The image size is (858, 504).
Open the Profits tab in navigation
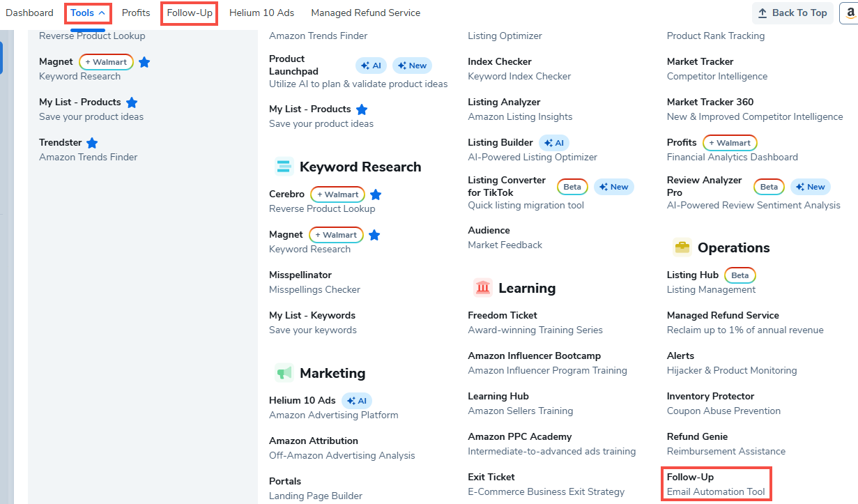click(x=136, y=13)
